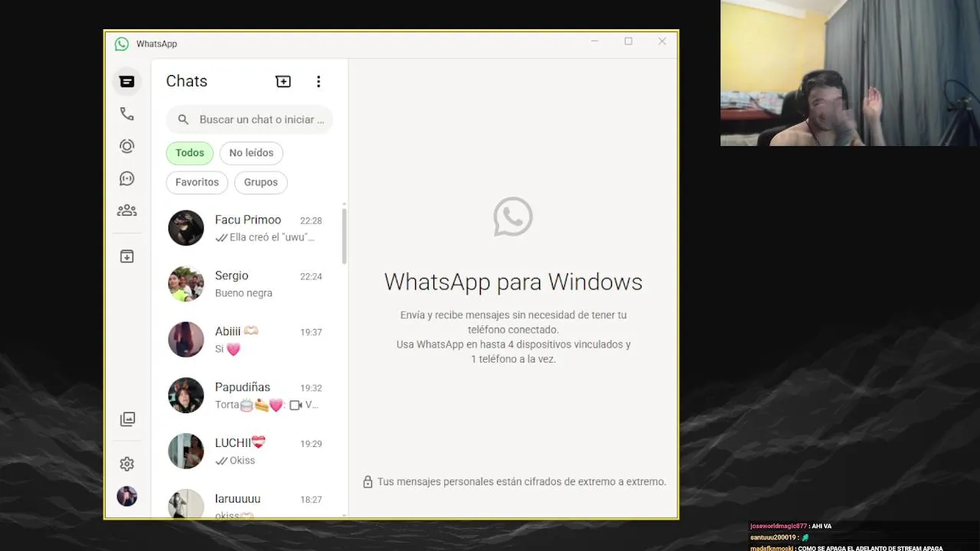Viewport: 980px width, 551px height.
Task: Click the 22:28 timestamp of Facu Primoo
Action: (x=311, y=220)
